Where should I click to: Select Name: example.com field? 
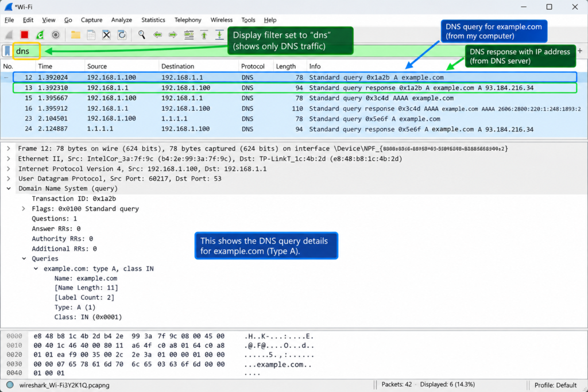coord(86,278)
